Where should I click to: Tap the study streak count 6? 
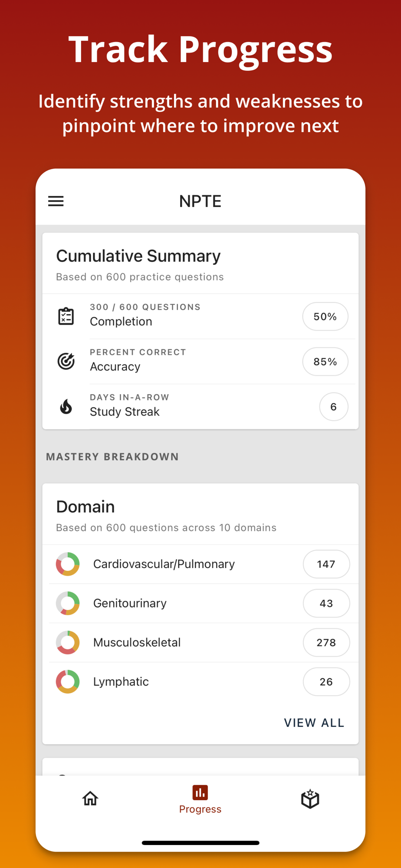(333, 407)
